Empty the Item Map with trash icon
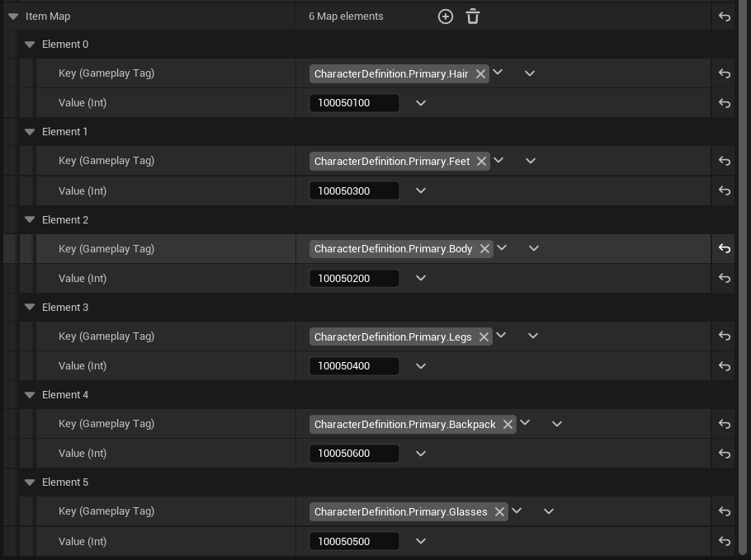 point(473,16)
